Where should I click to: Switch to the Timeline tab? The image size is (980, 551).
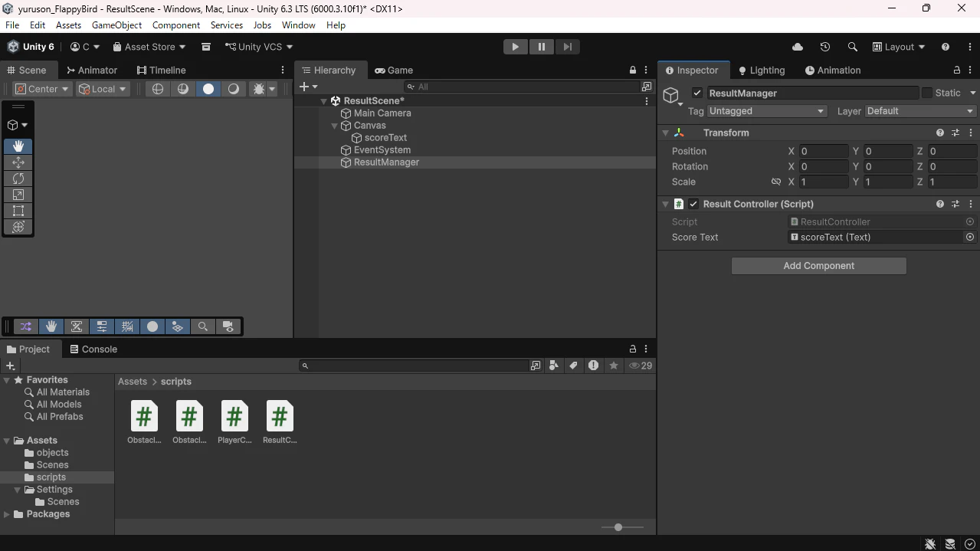click(162, 70)
